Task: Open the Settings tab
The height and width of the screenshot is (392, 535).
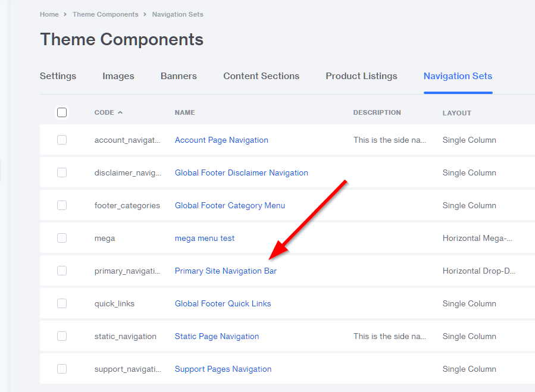Action: tap(58, 76)
